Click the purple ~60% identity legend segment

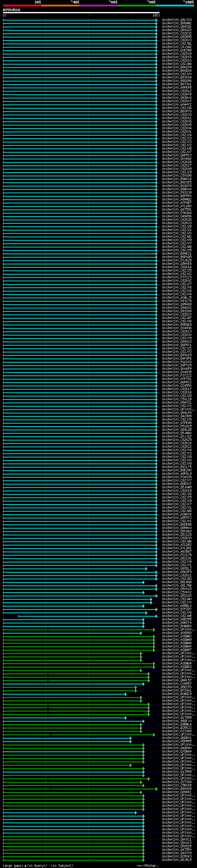(x=99, y=6)
